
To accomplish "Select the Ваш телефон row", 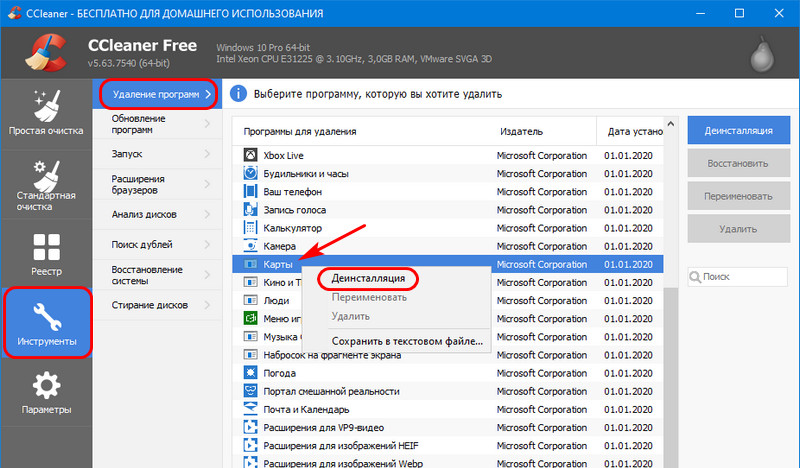I will [448, 191].
